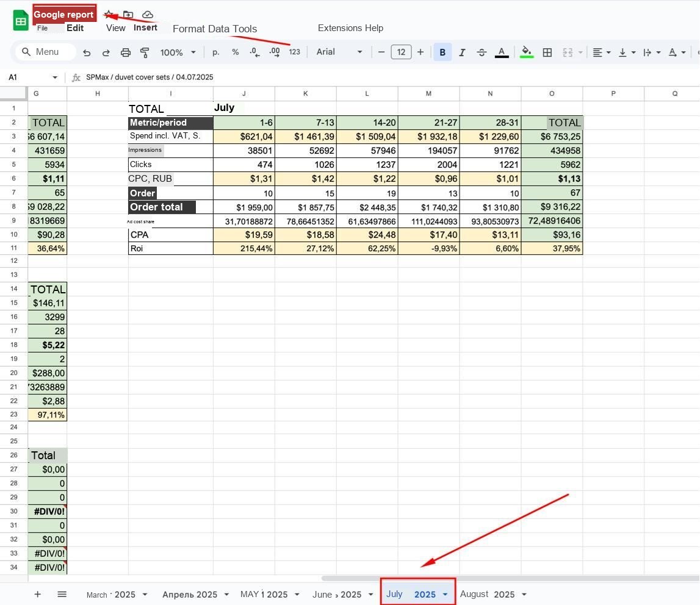Open the move-to-folder icon
The height and width of the screenshot is (605, 700).
(128, 14)
